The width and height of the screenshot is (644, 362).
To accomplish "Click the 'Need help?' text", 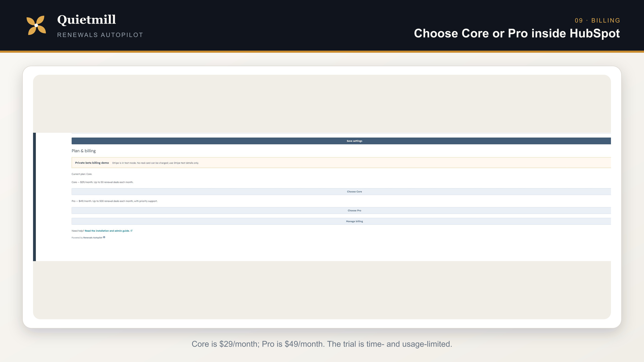I will click(x=78, y=231).
